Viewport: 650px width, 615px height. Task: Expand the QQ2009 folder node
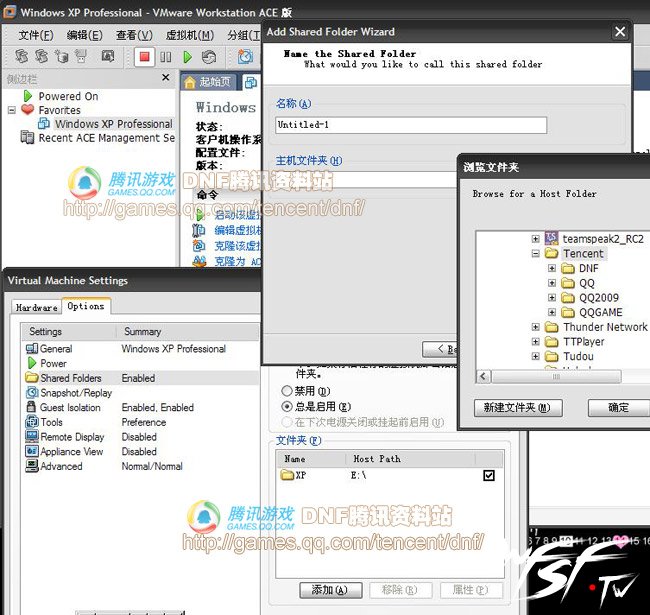(x=552, y=298)
